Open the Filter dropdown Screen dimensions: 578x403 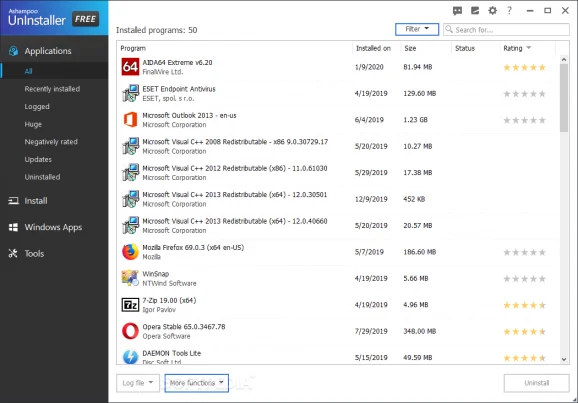coord(417,29)
